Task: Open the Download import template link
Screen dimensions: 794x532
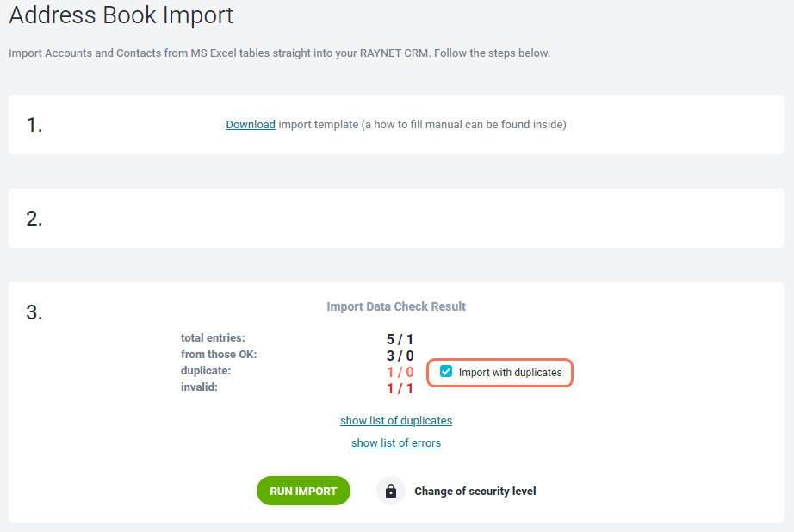Action: click(x=251, y=125)
